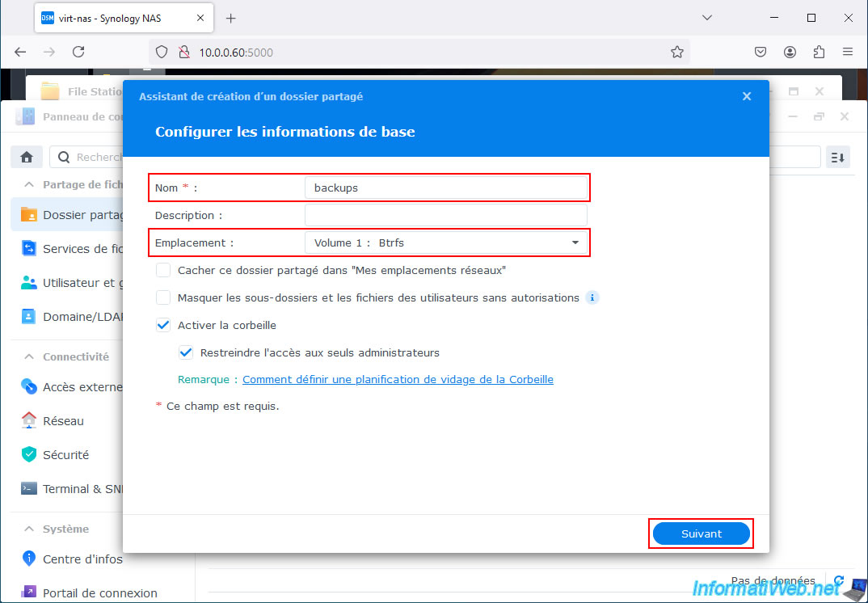Go back in the browser

[20, 52]
